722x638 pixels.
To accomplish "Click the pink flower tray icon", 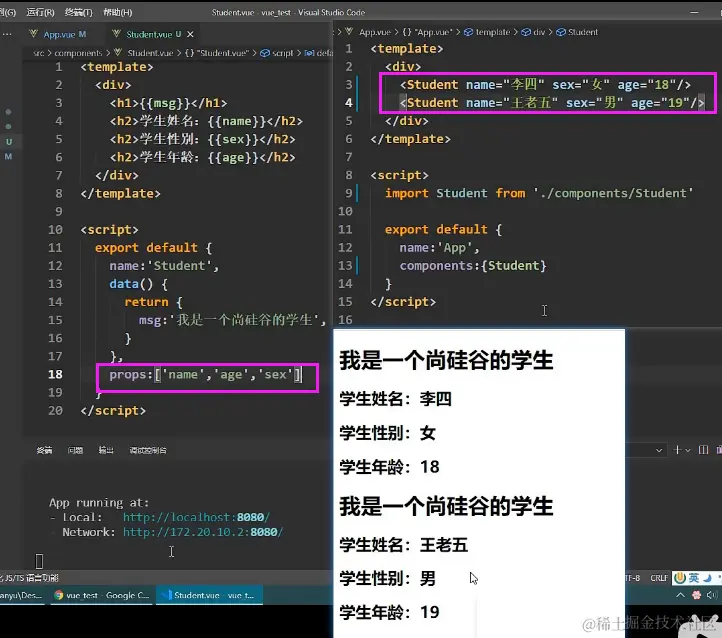I will click(696, 595).
